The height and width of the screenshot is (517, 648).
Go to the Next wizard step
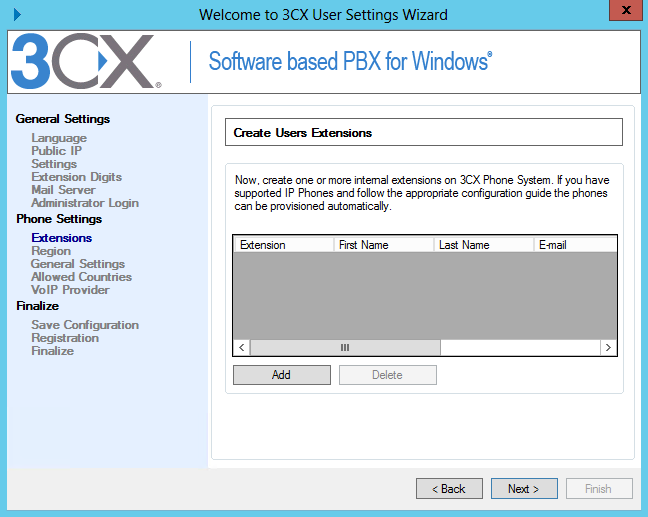tap(524, 488)
